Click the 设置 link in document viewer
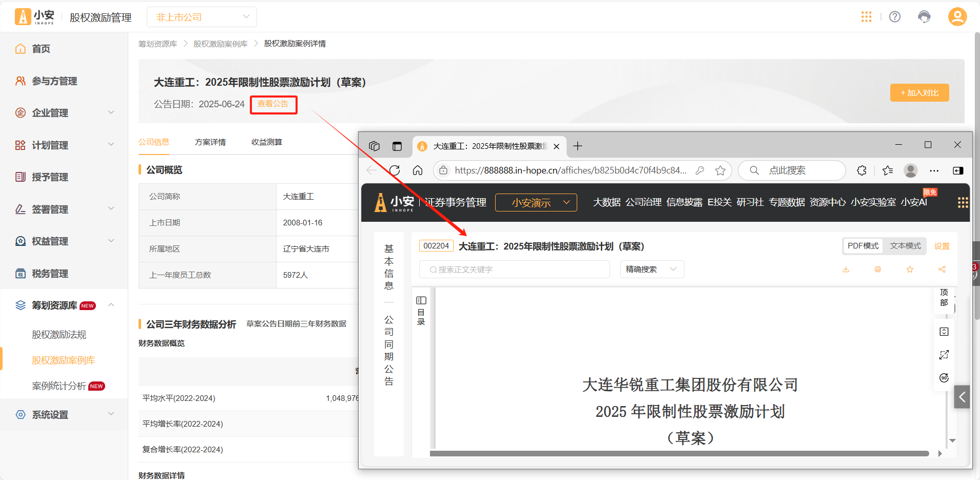 [942, 246]
